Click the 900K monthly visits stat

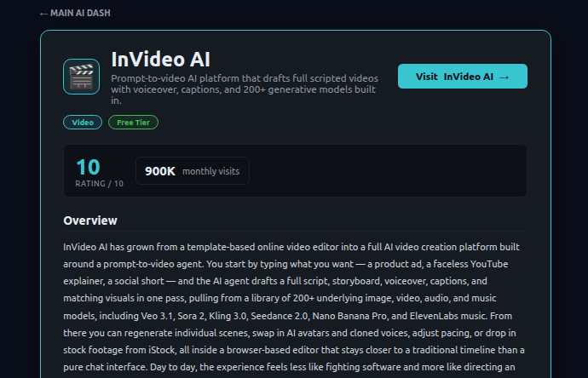click(x=193, y=171)
